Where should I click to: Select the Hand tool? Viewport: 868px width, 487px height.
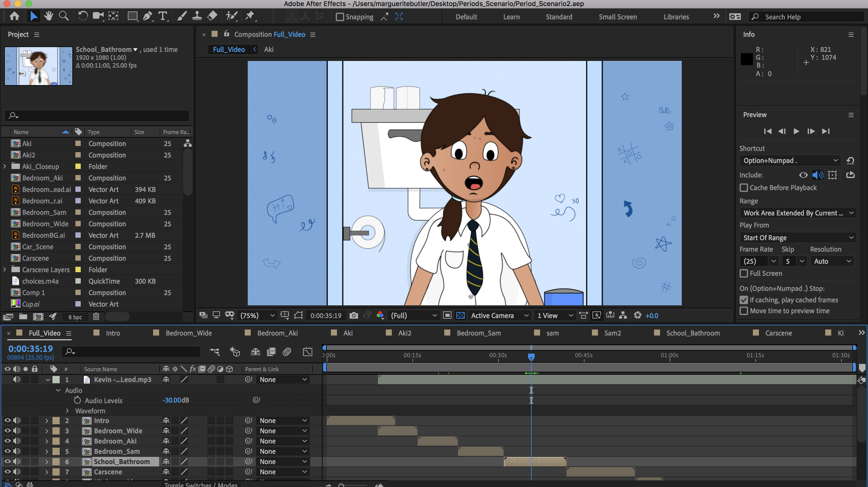pos(49,16)
